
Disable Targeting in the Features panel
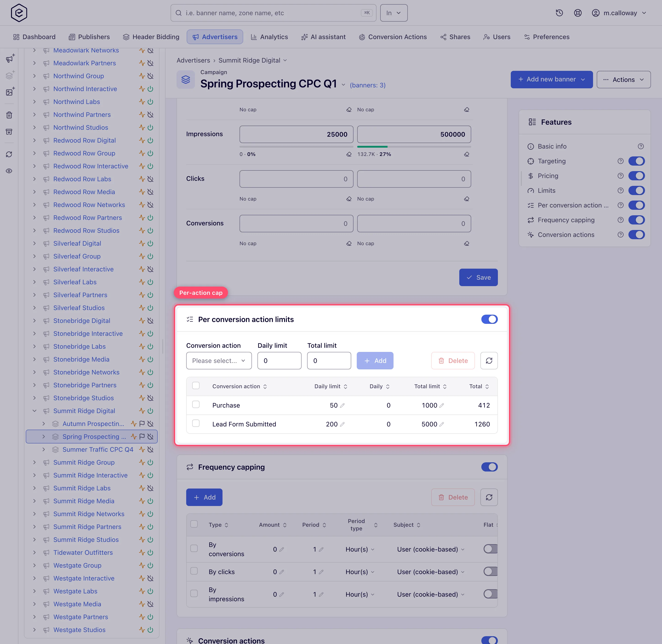point(636,161)
